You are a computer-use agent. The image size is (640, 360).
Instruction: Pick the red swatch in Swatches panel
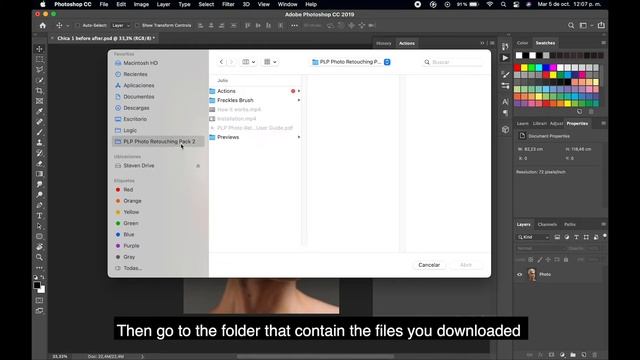tap(518, 68)
